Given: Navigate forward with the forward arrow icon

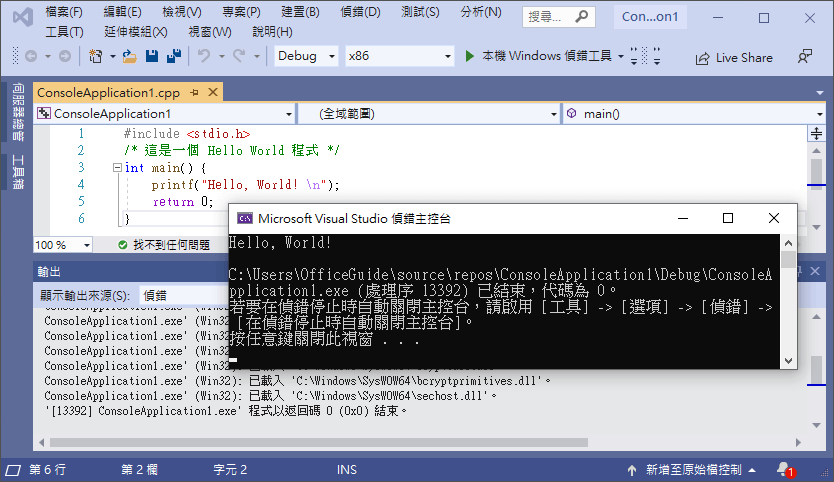Looking at the screenshot, I should pyautogui.click(x=65, y=56).
